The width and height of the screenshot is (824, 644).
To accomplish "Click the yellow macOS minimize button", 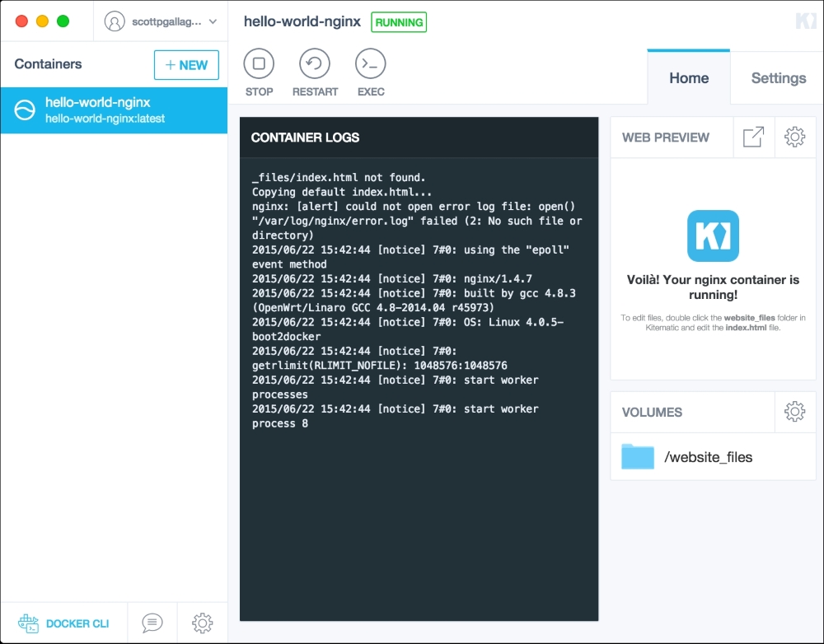I will (x=43, y=21).
